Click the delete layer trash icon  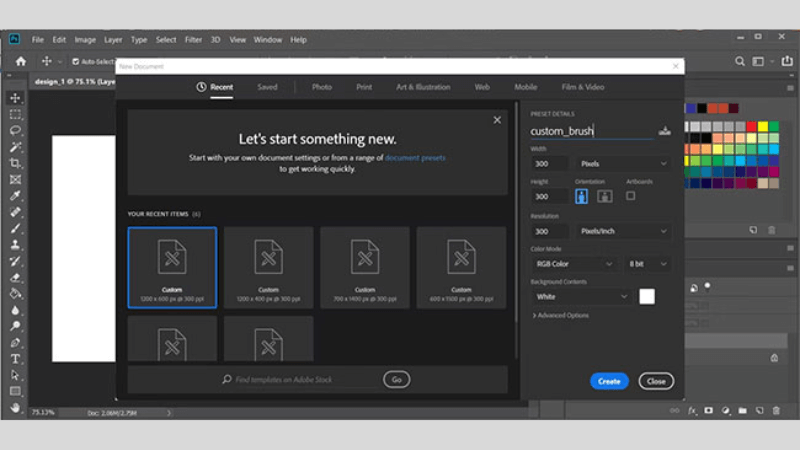776,410
